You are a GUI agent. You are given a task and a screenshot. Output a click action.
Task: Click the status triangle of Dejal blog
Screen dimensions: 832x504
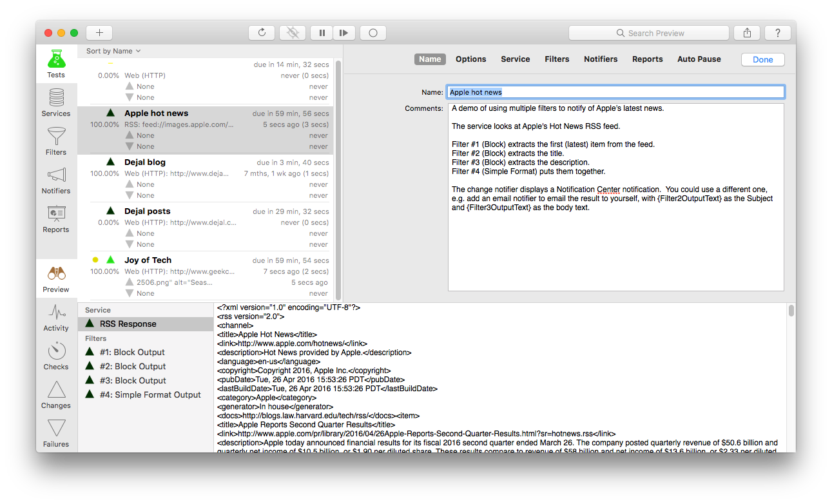(x=111, y=162)
